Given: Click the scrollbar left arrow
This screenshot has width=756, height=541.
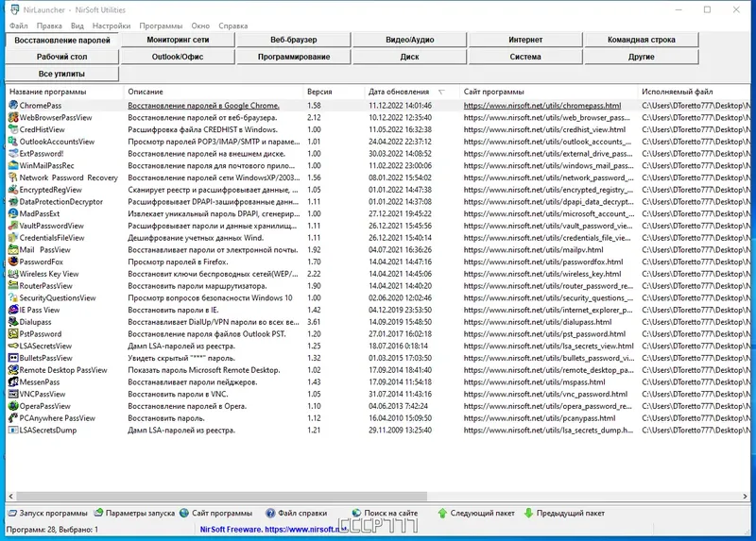Looking at the screenshot, I should tap(10, 496).
